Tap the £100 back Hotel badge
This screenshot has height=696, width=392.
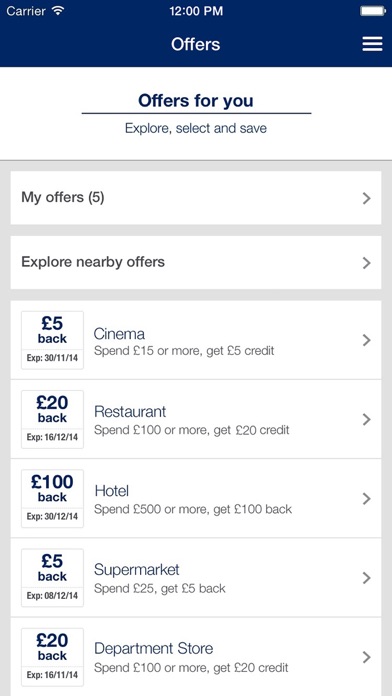point(52,498)
